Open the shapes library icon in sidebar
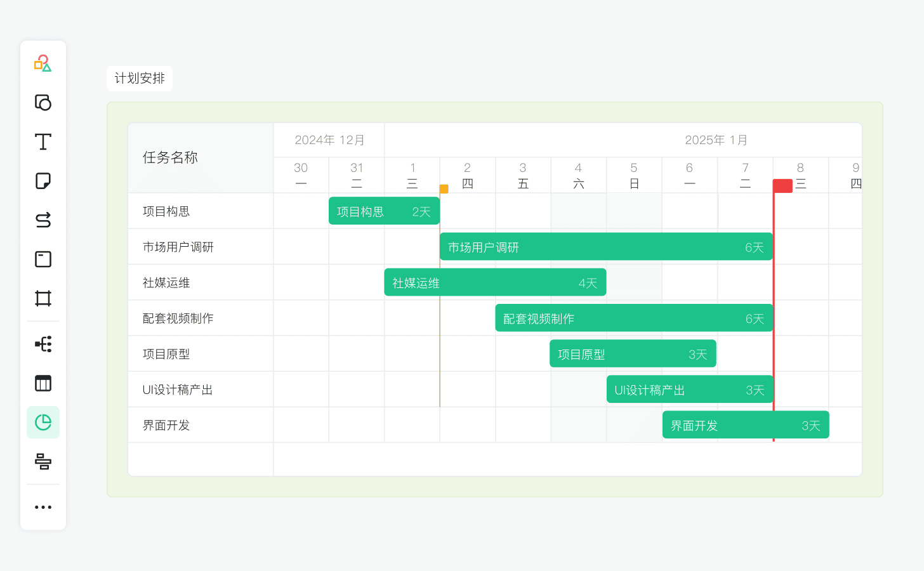The height and width of the screenshot is (571, 924). pos(43,63)
